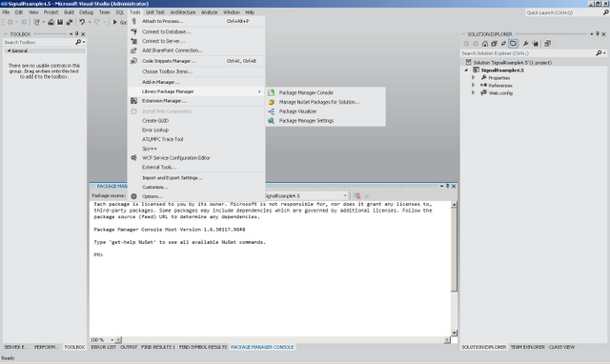
Task: Click the Code Snippets Manager icon
Action: coord(133,61)
